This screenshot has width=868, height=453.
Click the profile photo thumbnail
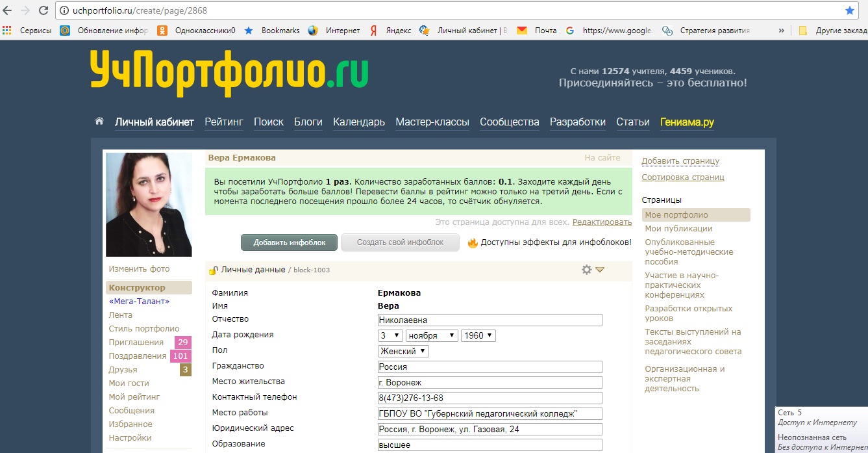click(149, 205)
